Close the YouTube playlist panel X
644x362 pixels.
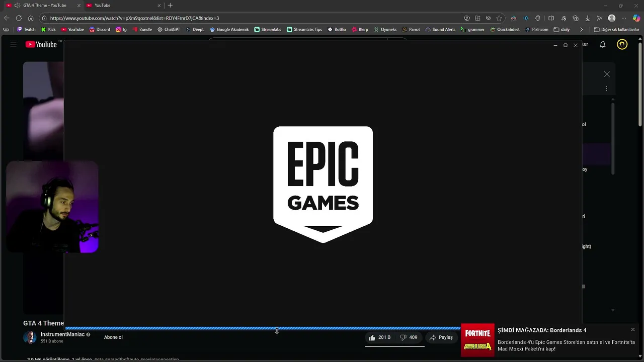click(607, 74)
